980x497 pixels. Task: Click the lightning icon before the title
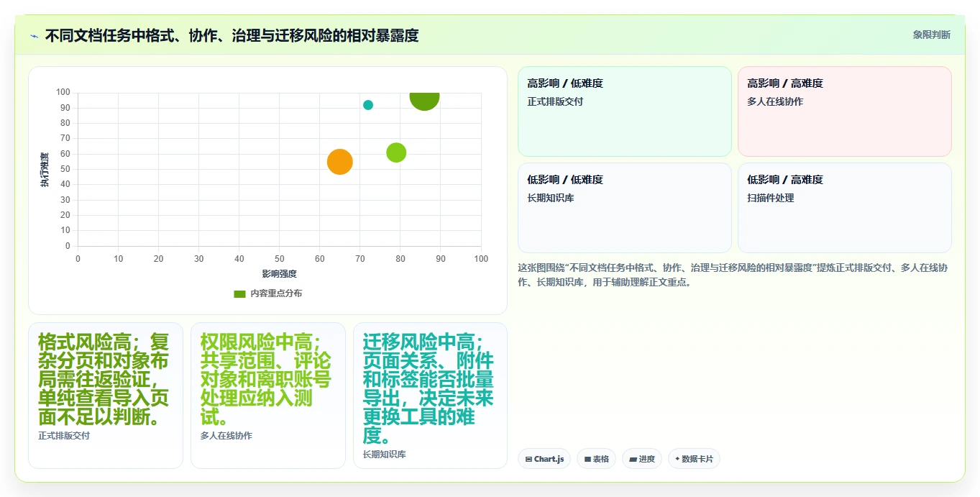point(34,36)
